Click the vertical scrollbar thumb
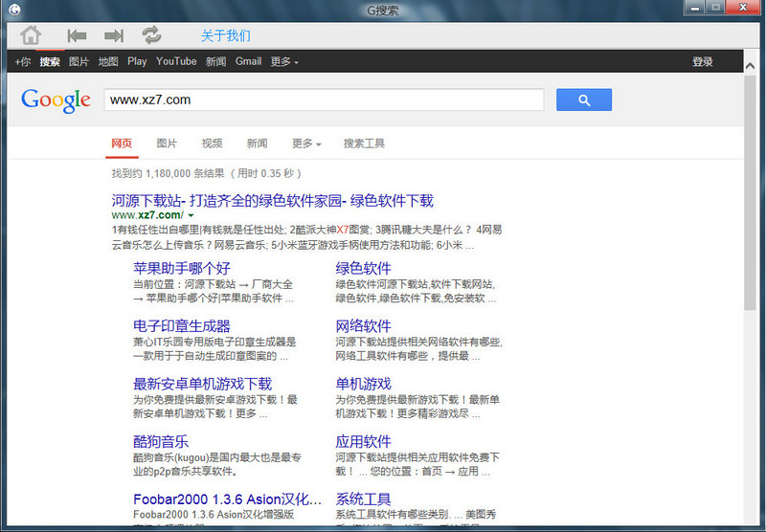This screenshot has height=532, width=766. click(750, 192)
